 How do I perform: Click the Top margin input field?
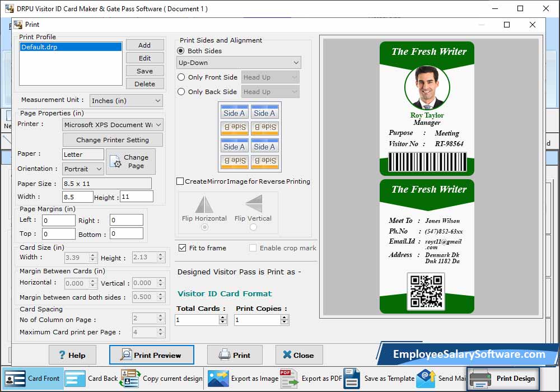pyautogui.click(x=59, y=234)
